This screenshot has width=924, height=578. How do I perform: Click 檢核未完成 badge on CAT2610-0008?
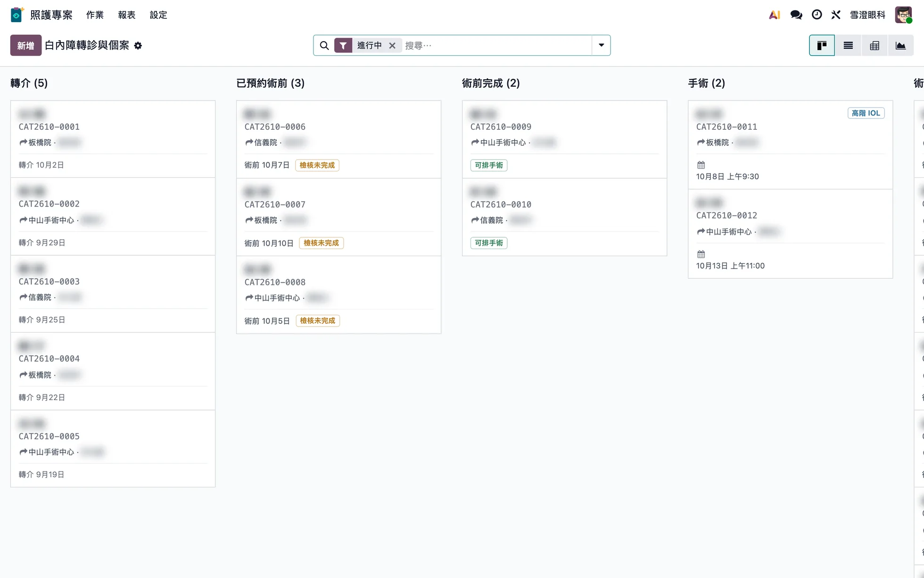tap(318, 321)
